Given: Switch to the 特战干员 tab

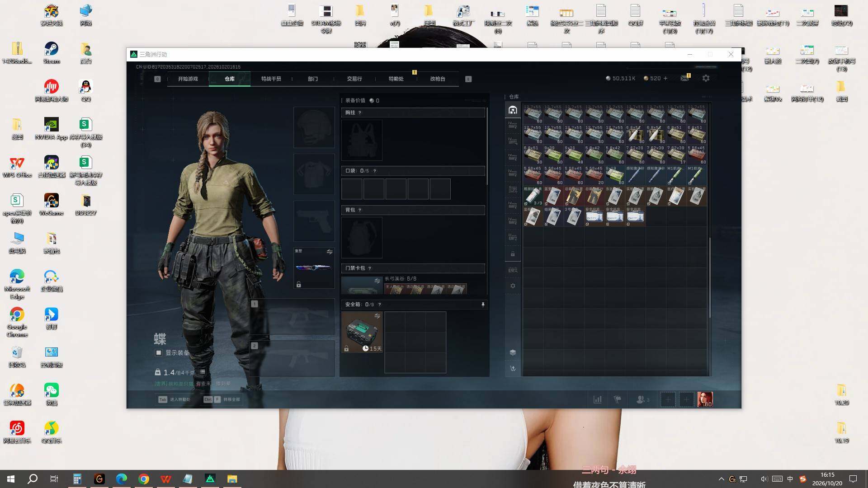Looking at the screenshot, I should click(x=271, y=79).
